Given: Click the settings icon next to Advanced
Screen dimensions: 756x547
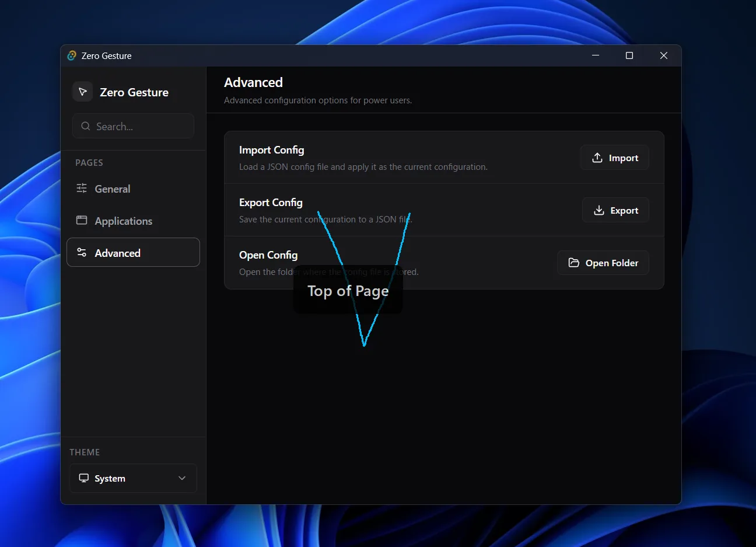Looking at the screenshot, I should (x=82, y=252).
